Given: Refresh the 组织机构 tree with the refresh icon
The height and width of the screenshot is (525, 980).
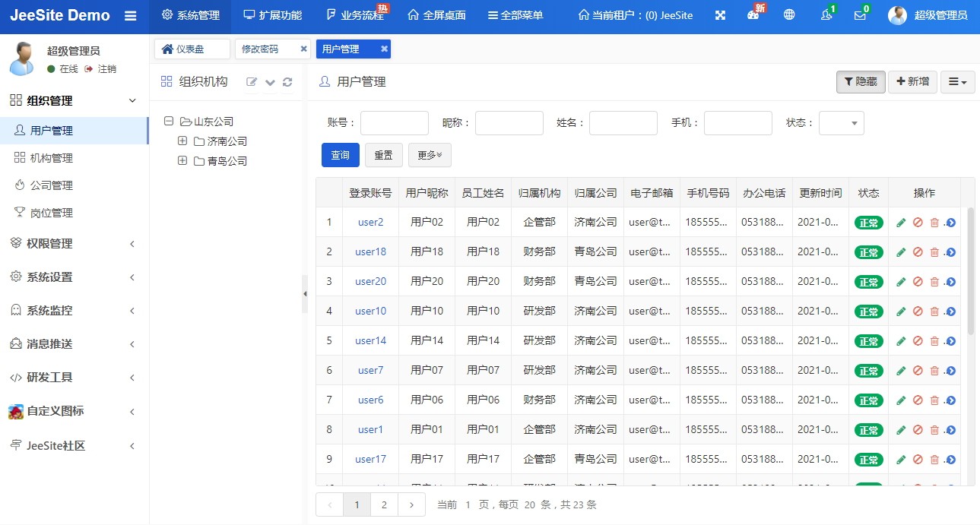Looking at the screenshot, I should point(287,82).
